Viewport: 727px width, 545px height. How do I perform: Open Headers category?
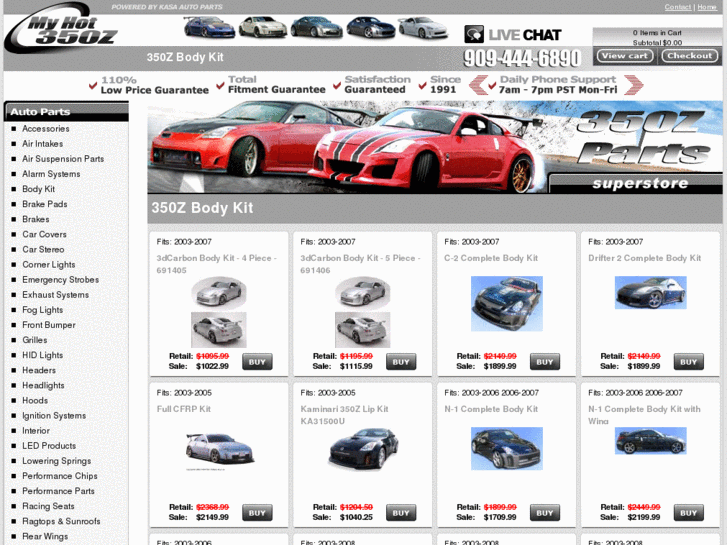click(39, 370)
